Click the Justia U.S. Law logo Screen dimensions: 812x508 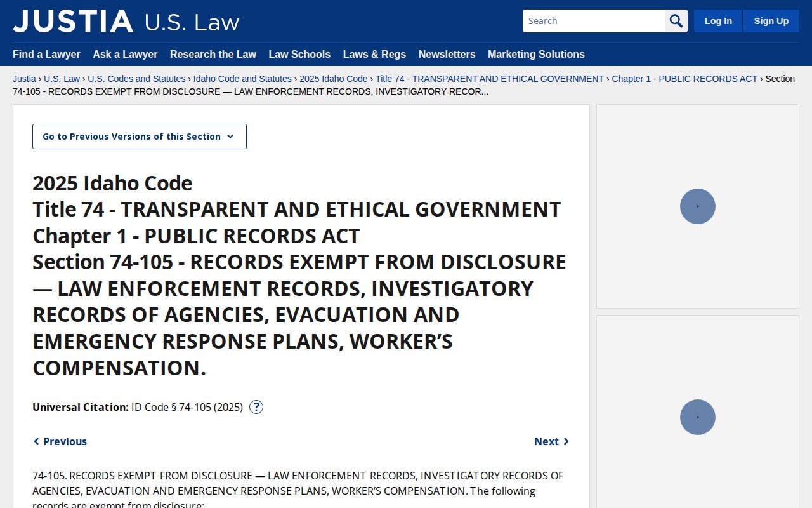126,21
